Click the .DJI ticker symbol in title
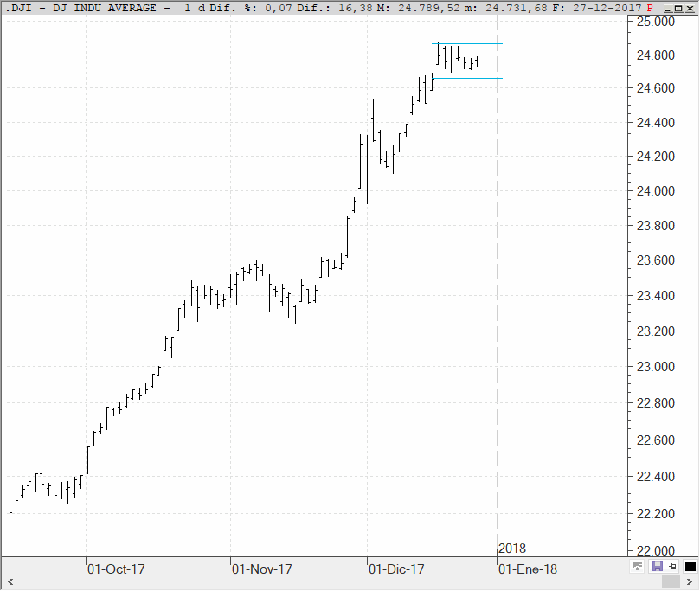 [18, 8]
